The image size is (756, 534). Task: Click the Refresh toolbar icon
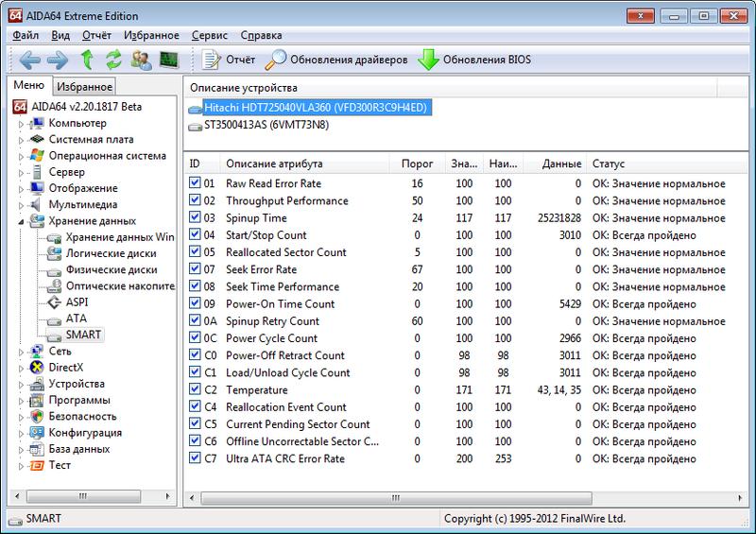click(113, 60)
